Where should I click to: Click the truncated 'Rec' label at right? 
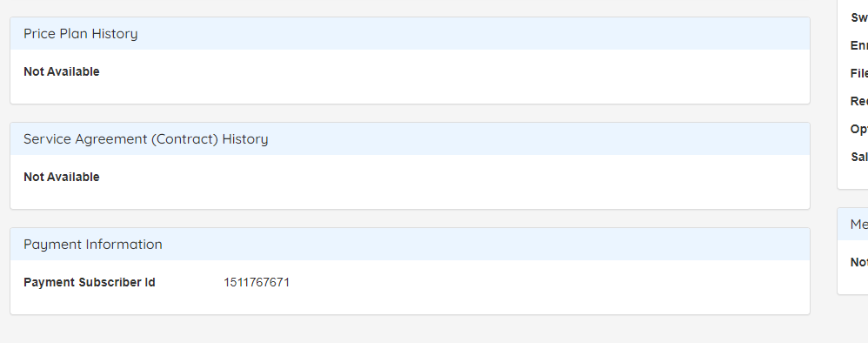[859, 101]
